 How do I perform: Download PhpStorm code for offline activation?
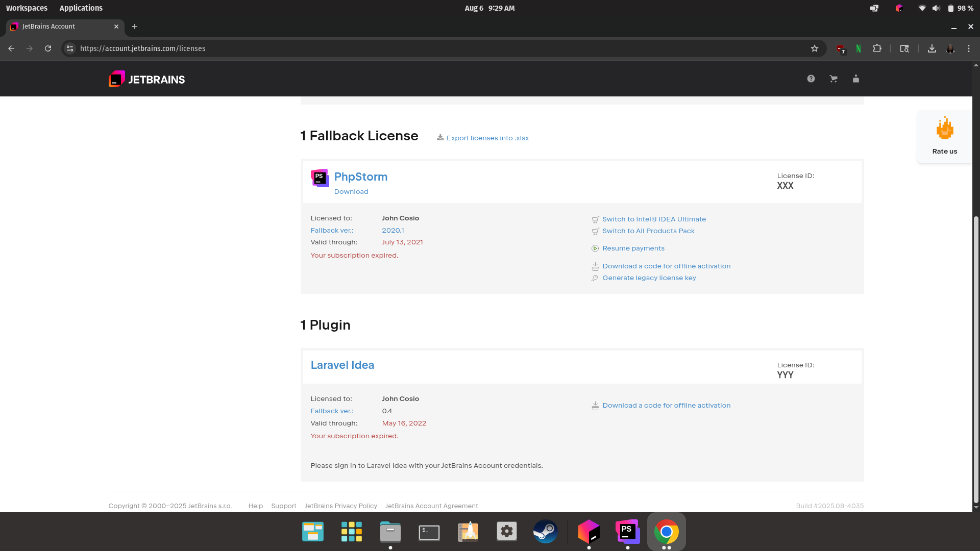click(666, 266)
